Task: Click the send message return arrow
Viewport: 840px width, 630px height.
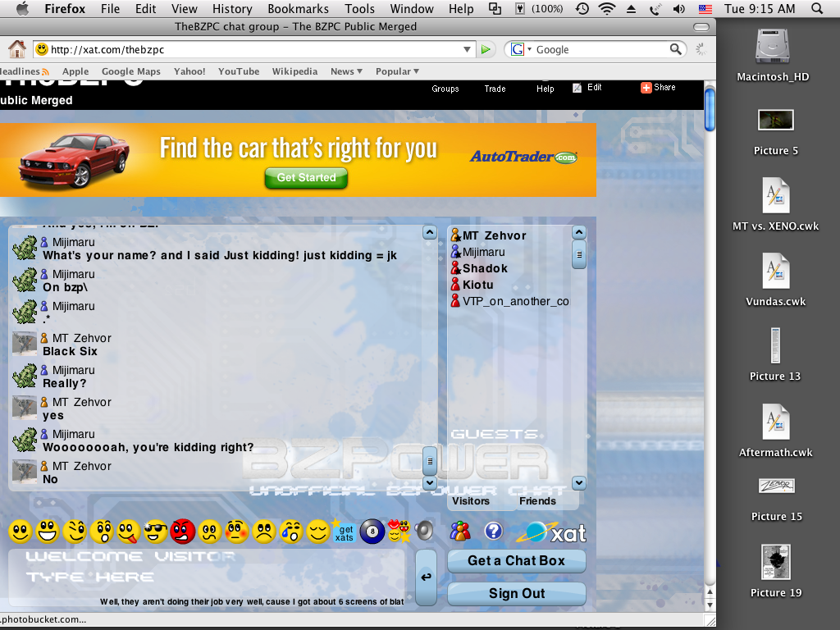Action: pyautogui.click(x=426, y=577)
